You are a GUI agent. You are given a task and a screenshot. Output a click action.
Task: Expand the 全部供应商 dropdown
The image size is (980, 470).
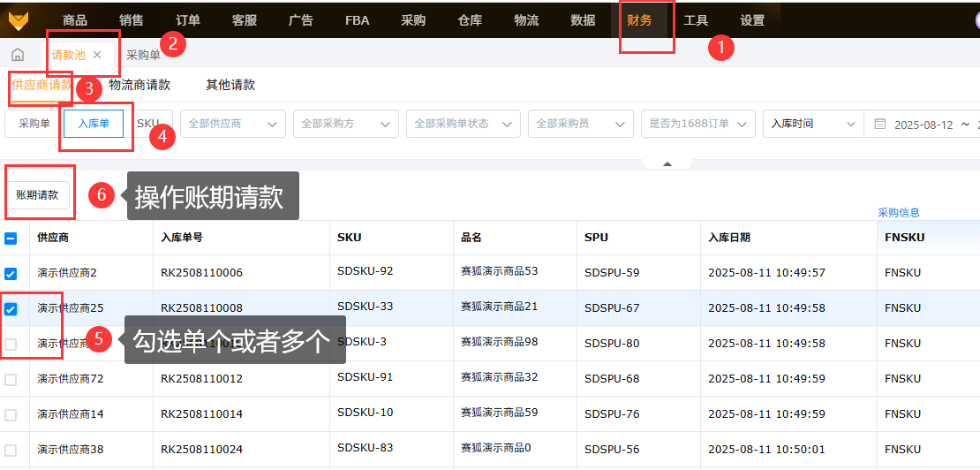[233, 124]
